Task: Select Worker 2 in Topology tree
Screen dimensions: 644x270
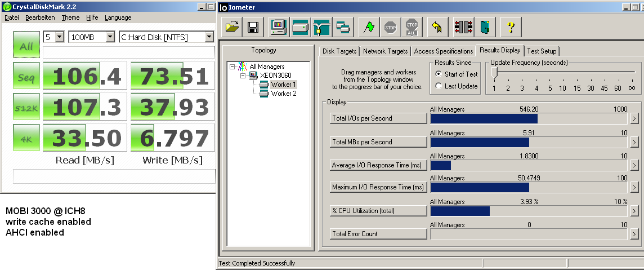Action: click(x=283, y=93)
